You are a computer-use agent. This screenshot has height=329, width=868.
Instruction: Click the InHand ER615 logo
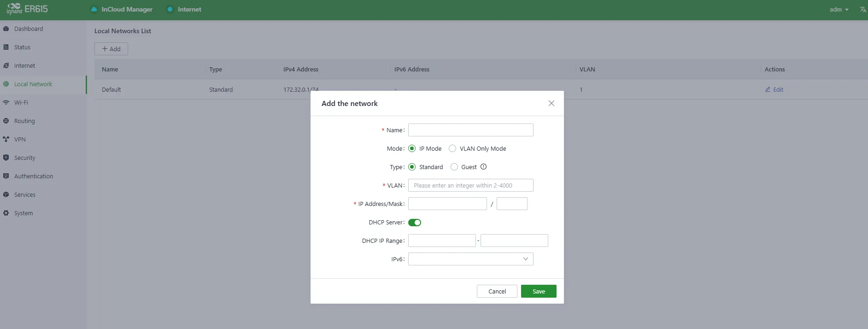click(27, 9)
